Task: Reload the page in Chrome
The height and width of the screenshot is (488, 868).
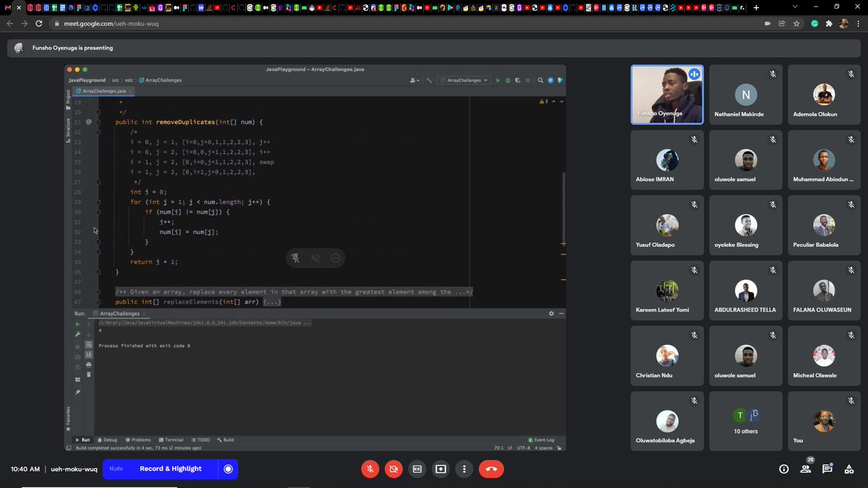Action: 39,23
